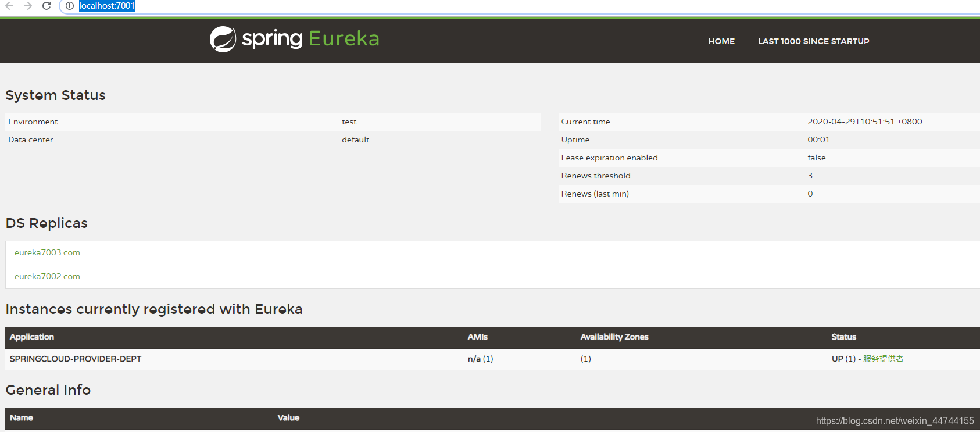Click the uptime value 00:01
The width and height of the screenshot is (980, 432).
tap(818, 140)
